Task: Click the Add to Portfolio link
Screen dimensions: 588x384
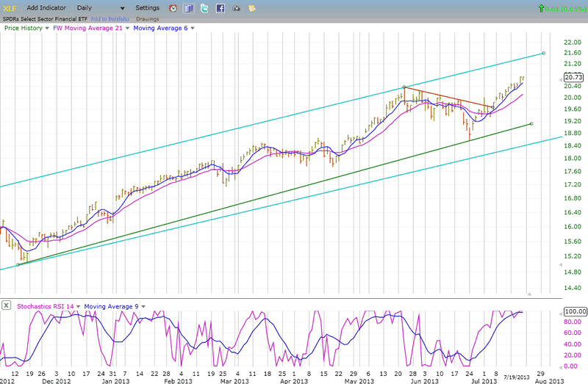Action: coord(110,18)
